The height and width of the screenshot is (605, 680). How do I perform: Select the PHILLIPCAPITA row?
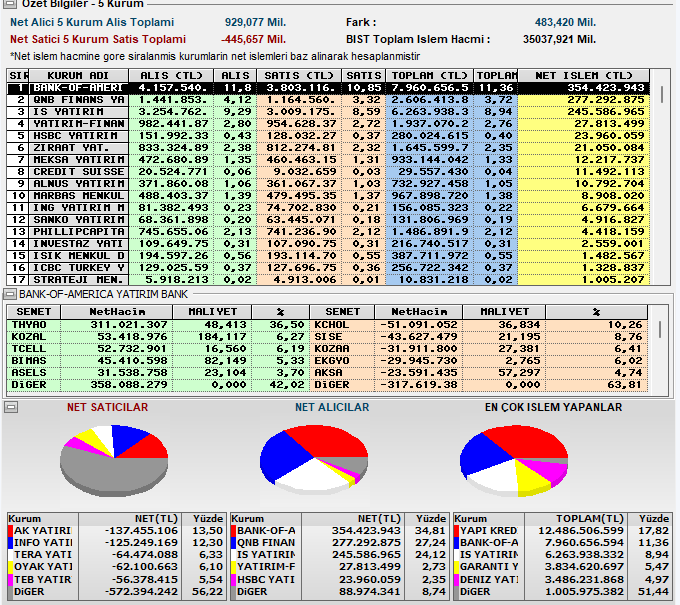pos(328,232)
